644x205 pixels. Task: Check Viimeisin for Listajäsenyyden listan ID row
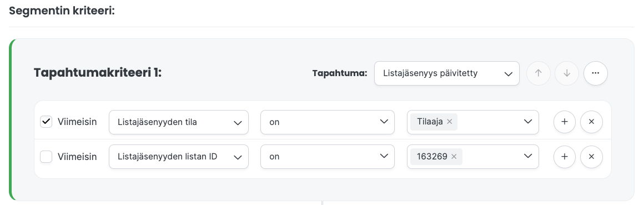(46, 157)
